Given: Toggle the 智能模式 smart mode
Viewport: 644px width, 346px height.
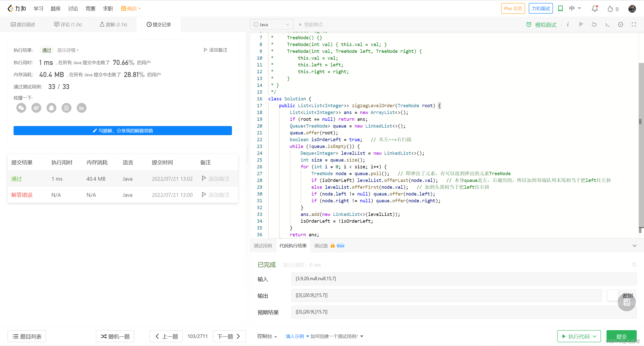Looking at the screenshot, I should 311,24.
